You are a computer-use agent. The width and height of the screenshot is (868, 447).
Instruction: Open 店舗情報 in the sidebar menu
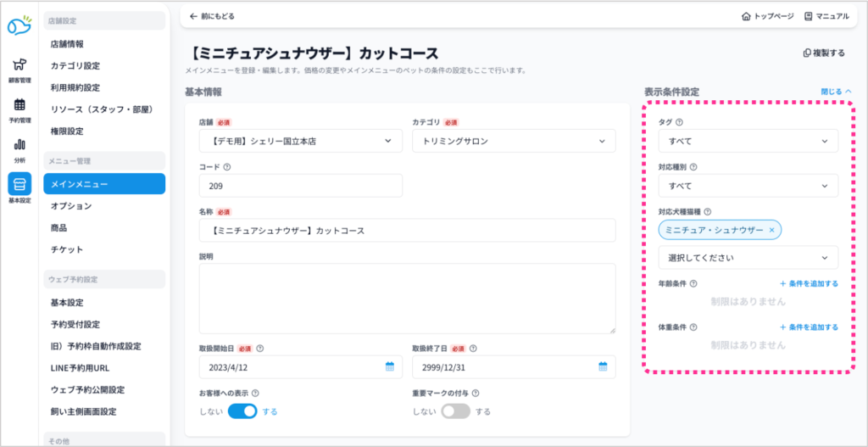(67, 43)
